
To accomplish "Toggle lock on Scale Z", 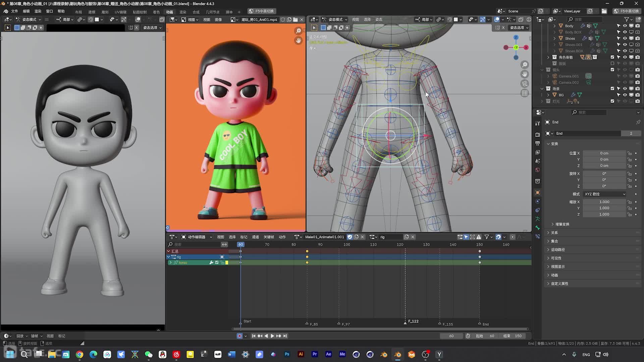I will pos(630,214).
